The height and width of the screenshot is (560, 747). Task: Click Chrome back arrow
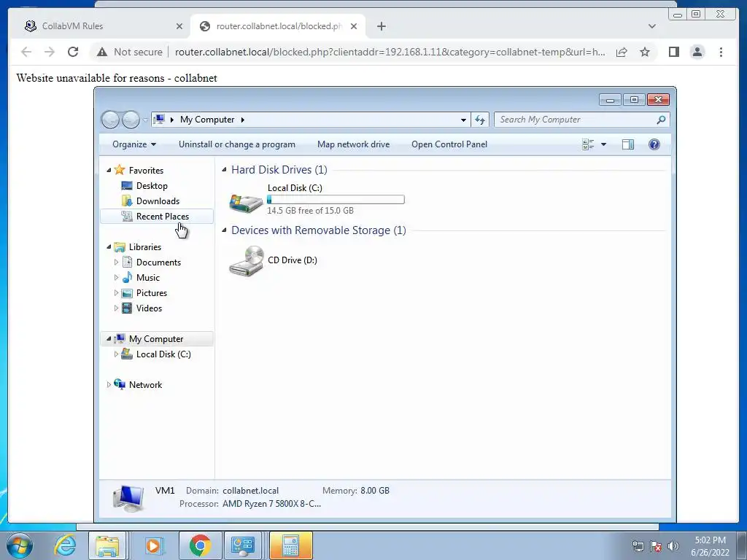click(26, 52)
